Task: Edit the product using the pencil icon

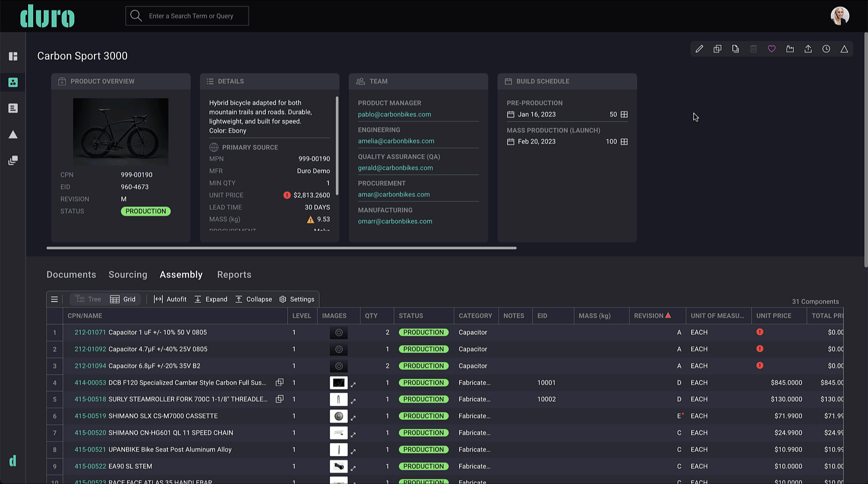Action: [699, 49]
